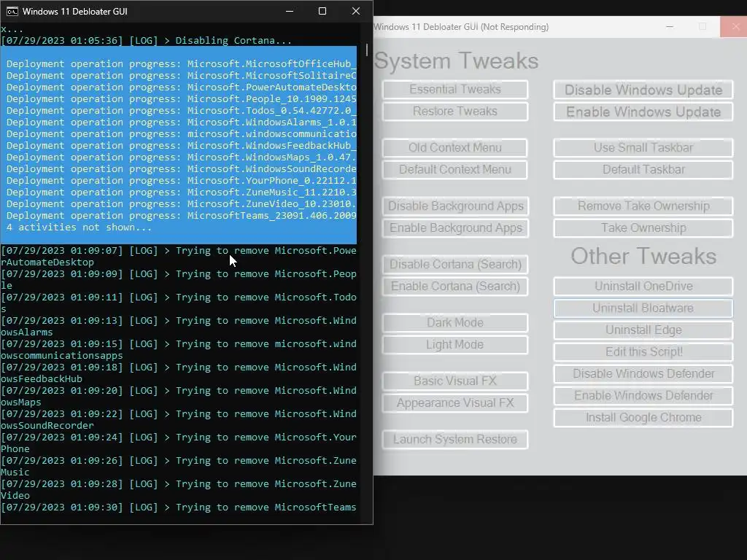The height and width of the screenshot is (560, 747).
Task: Restore Default Taskbar
Action: coord(643,169)
